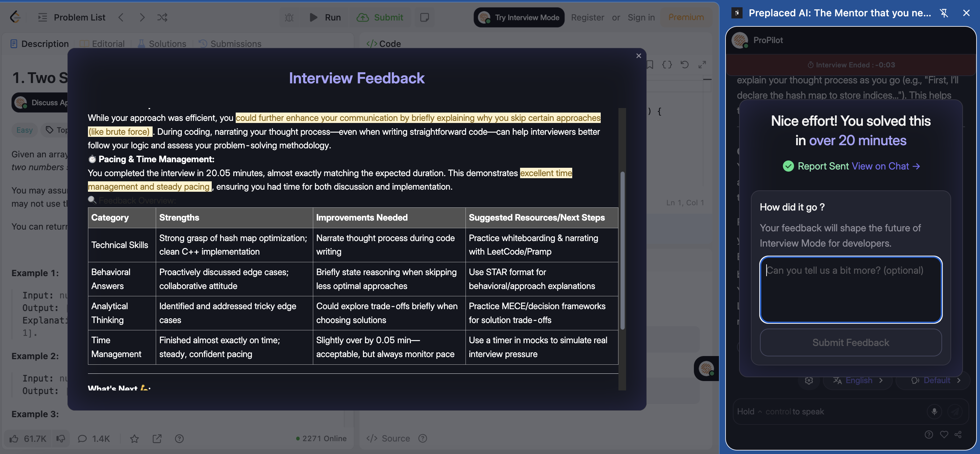Open the notes sticky icon

[x=424, y=17]
